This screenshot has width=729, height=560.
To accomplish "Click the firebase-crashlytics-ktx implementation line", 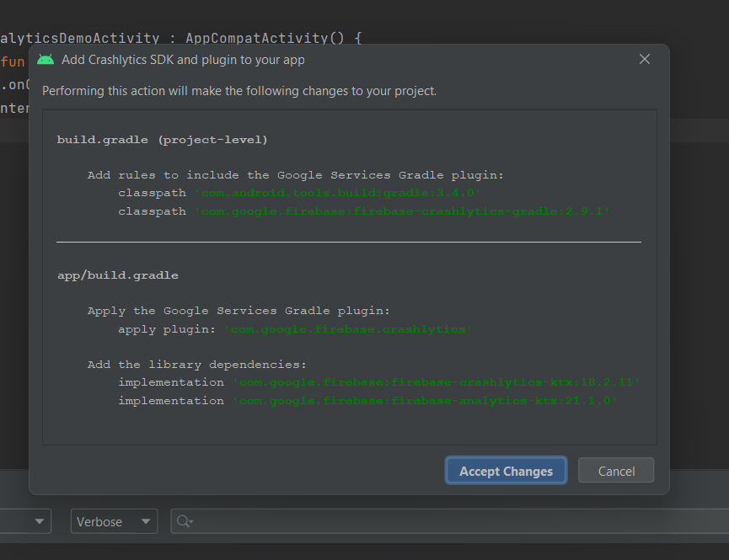I will tap(379, 382).
